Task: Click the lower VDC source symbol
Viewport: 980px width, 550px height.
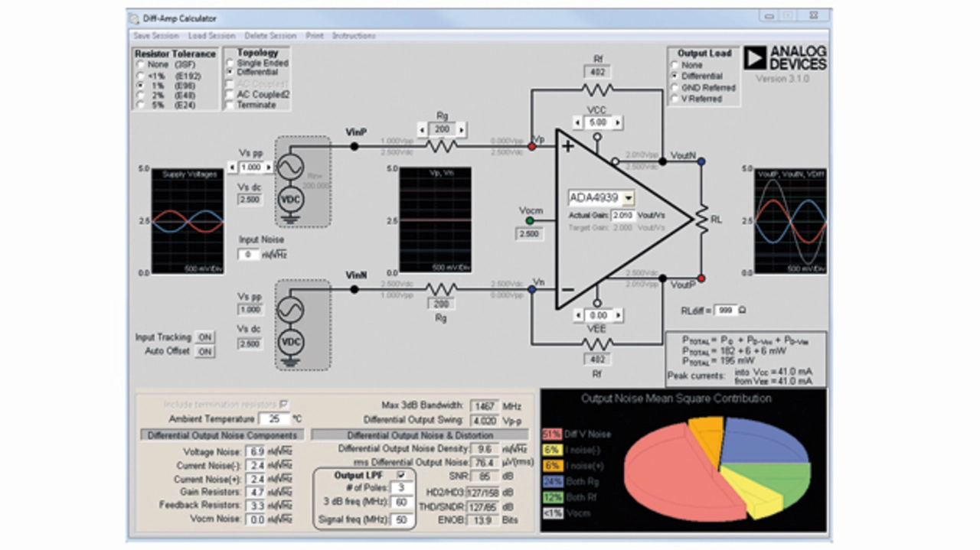Action: [x=292, y=342]
